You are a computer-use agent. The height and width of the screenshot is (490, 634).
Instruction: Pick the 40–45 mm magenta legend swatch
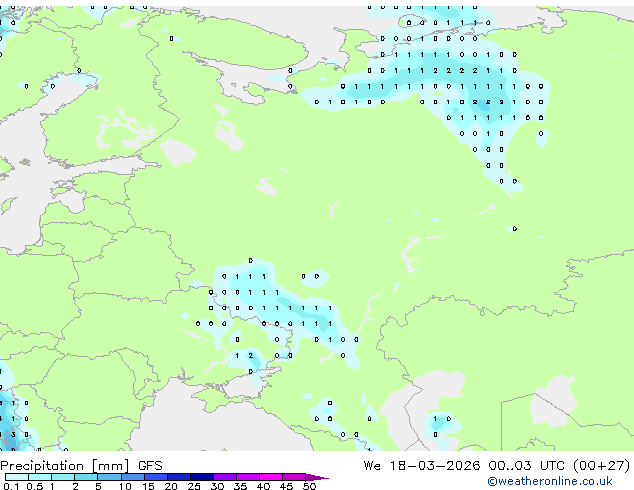click(271, 477)
